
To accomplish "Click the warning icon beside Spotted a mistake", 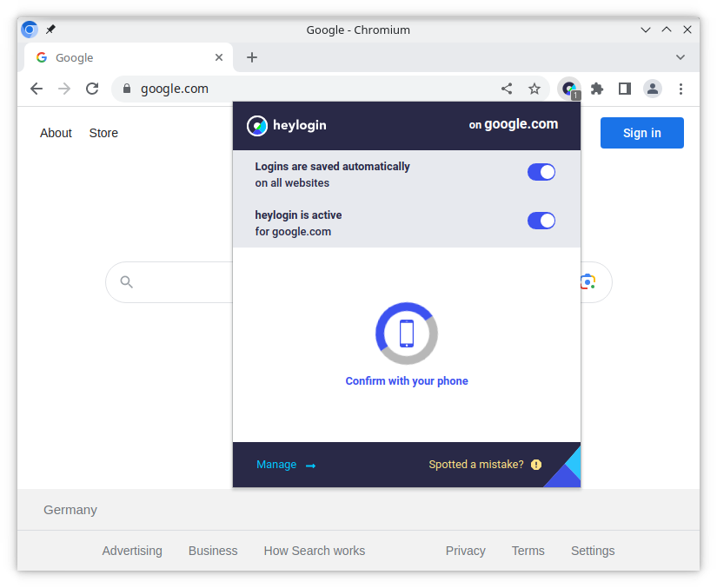I will coord(536,465).
